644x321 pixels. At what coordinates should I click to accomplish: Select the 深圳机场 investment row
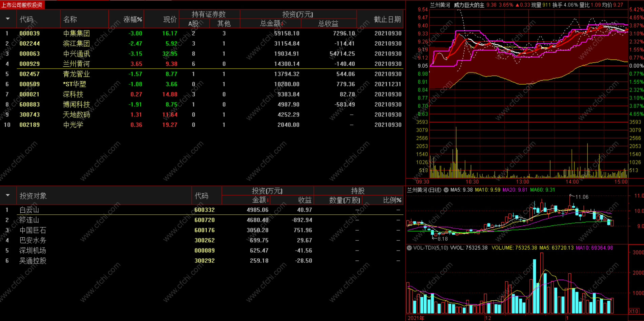[x=202, y=250]
